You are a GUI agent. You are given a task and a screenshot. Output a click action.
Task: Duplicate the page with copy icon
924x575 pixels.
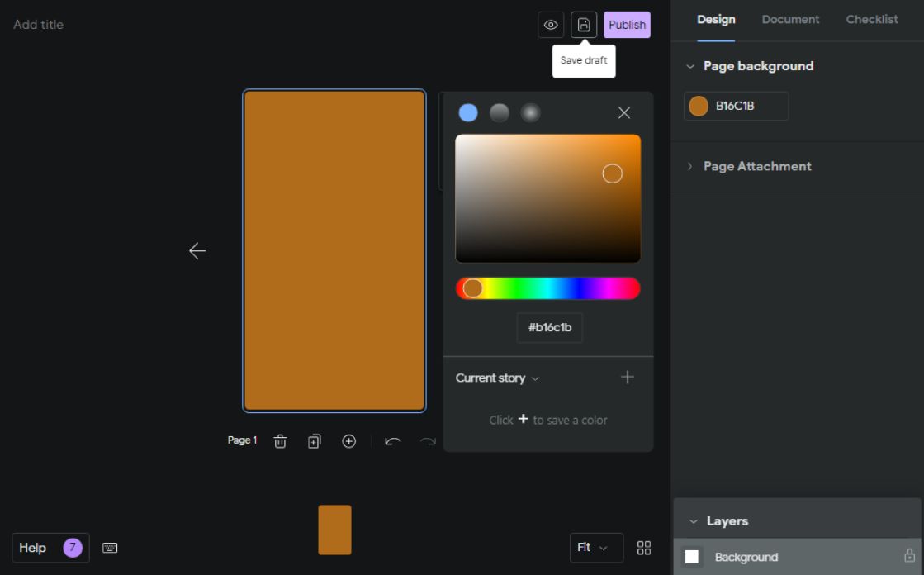point(315,441)
